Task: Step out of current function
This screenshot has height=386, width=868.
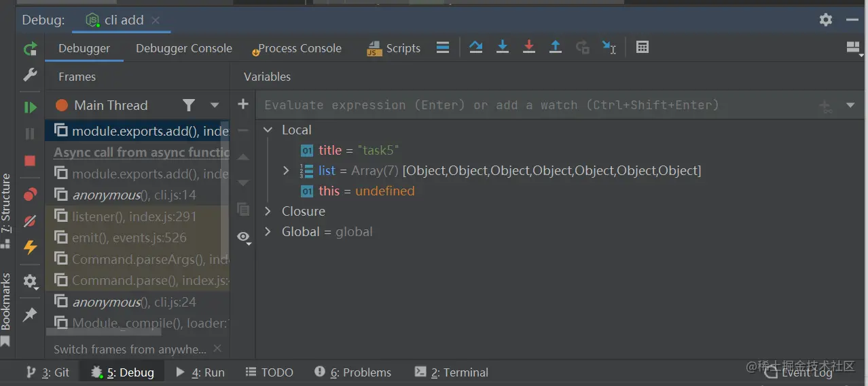Action: pos(556,47)
